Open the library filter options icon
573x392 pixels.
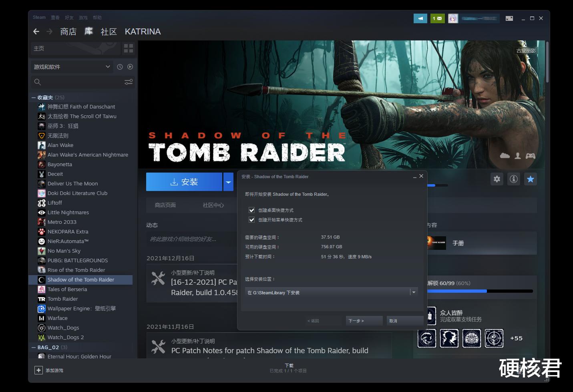tap(129, 82)
